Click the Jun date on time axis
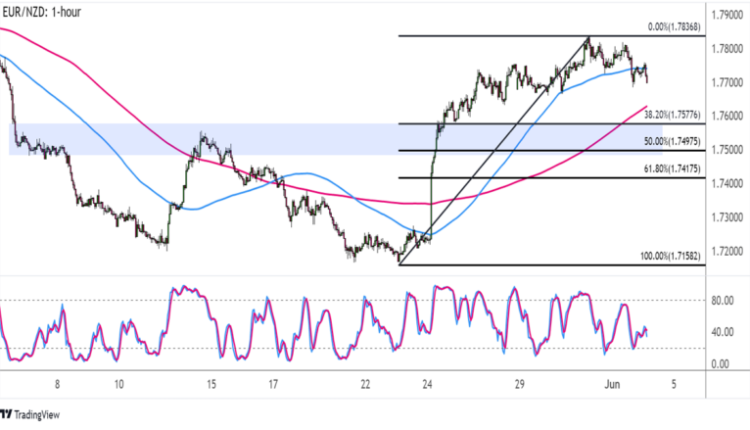This screenshot has width=750, height=430. click(x=620, y=384)
